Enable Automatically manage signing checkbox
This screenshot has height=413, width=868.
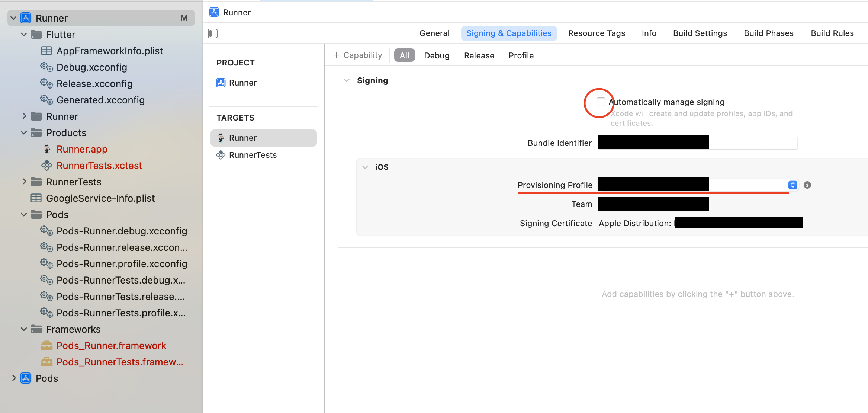tap(601, 102)
